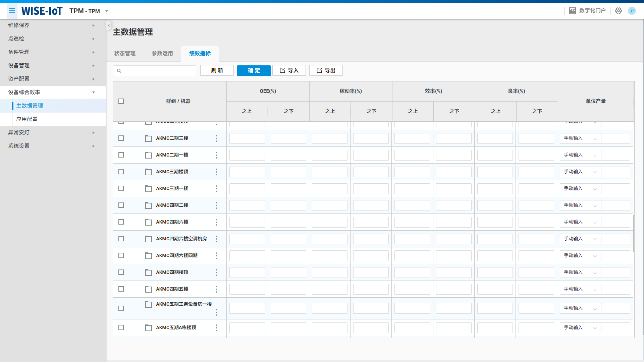Image resolution: width=644 pixels, height=362 pixels.
Task: Click the search magnifier icon
Action: [119, 71]
